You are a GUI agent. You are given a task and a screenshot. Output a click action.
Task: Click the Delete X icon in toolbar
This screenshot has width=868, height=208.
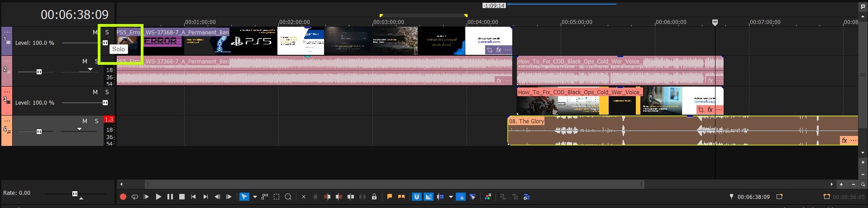304,197
